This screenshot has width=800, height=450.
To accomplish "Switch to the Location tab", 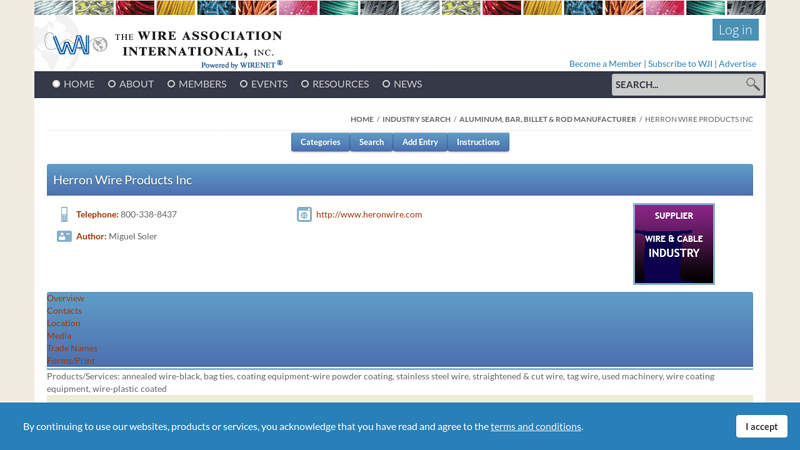I will (64, 323).
